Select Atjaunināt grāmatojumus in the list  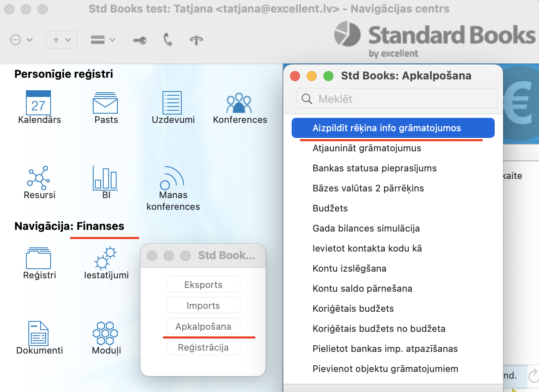367,148
